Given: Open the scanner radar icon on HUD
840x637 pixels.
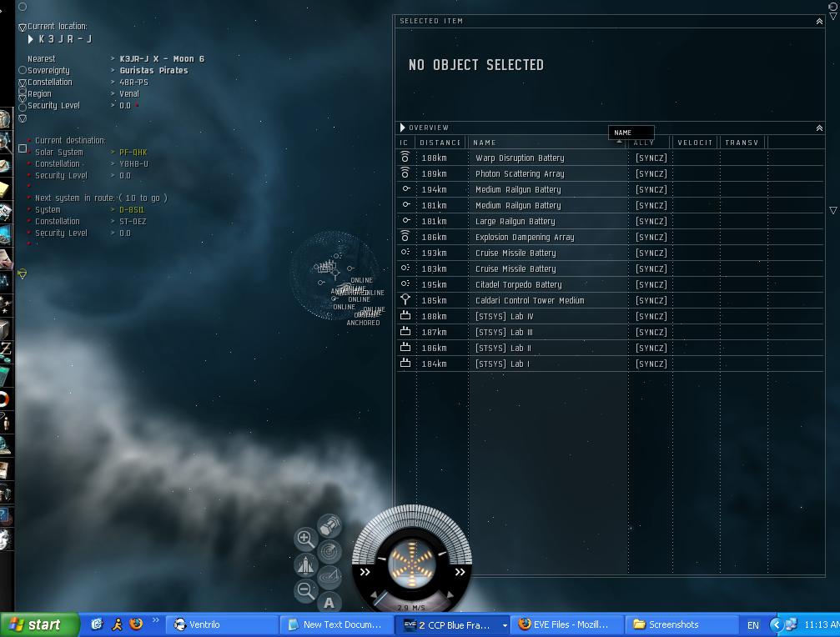Looking at the screenshot, I should click(329, 551).
